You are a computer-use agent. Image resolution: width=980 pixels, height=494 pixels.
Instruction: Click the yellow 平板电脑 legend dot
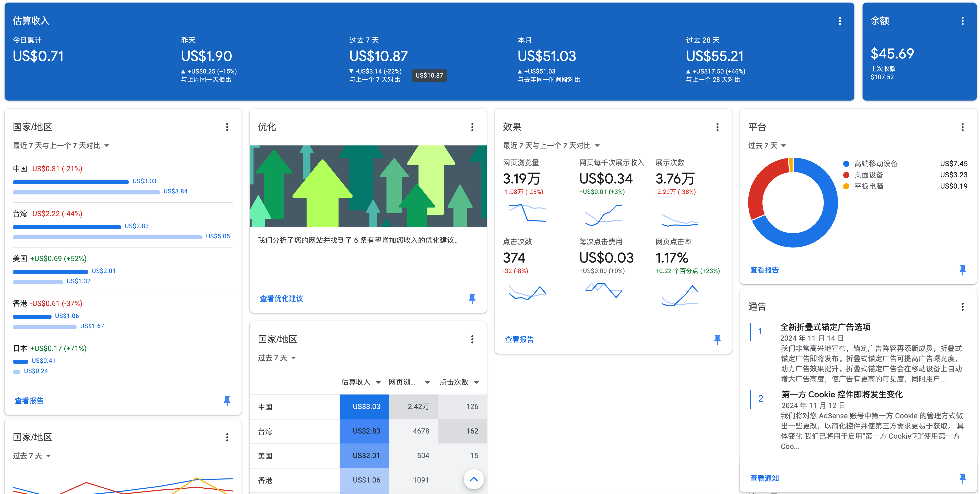click(x=846, y=186)
